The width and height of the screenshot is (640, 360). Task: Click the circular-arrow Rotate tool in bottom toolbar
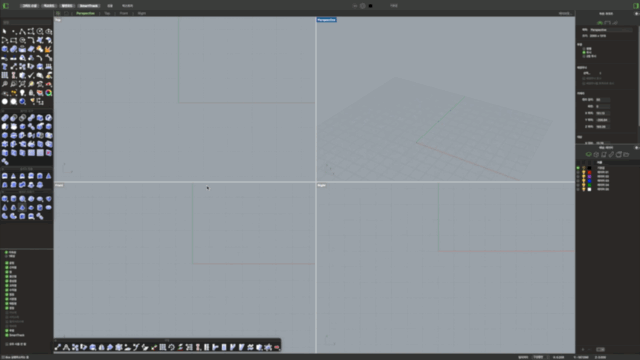tap(171, 347)
